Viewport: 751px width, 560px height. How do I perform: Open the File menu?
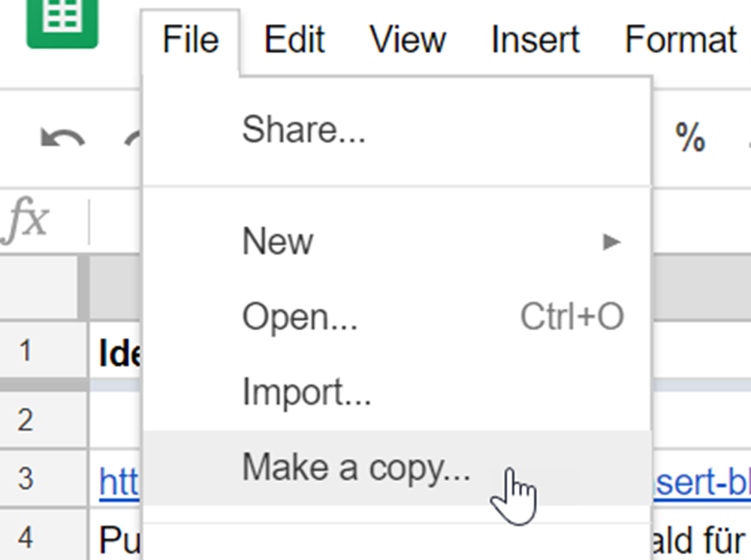(190, 40)
